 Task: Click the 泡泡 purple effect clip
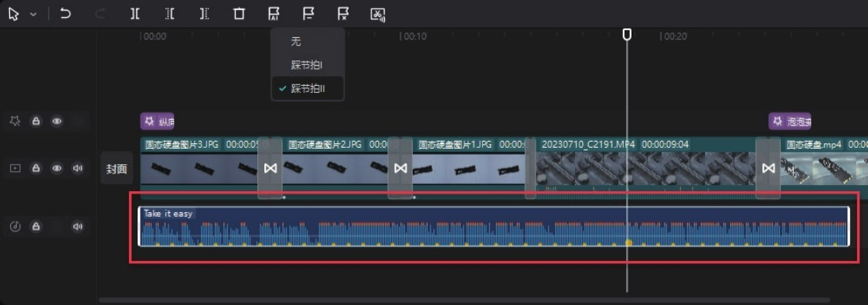(789, 121)
